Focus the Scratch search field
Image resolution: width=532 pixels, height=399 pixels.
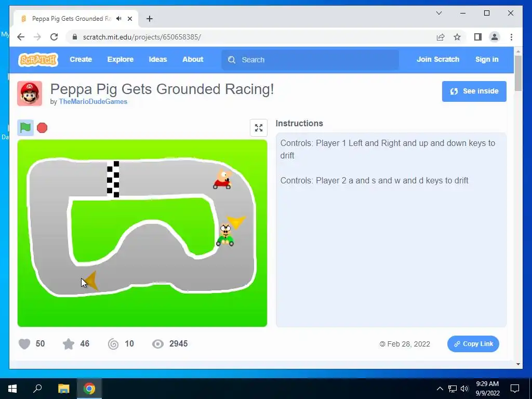click(310, 60)
